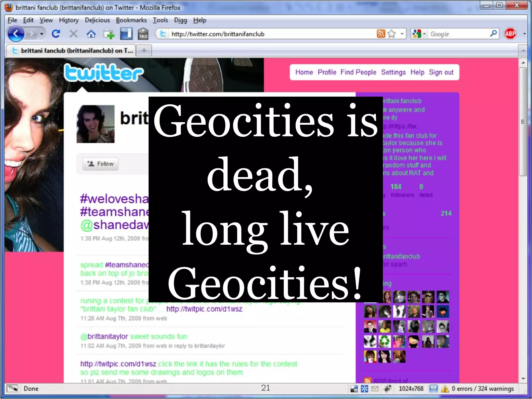Click the Google search input field
The width and height of the screenshot is (532, 399).
[458, 34]
